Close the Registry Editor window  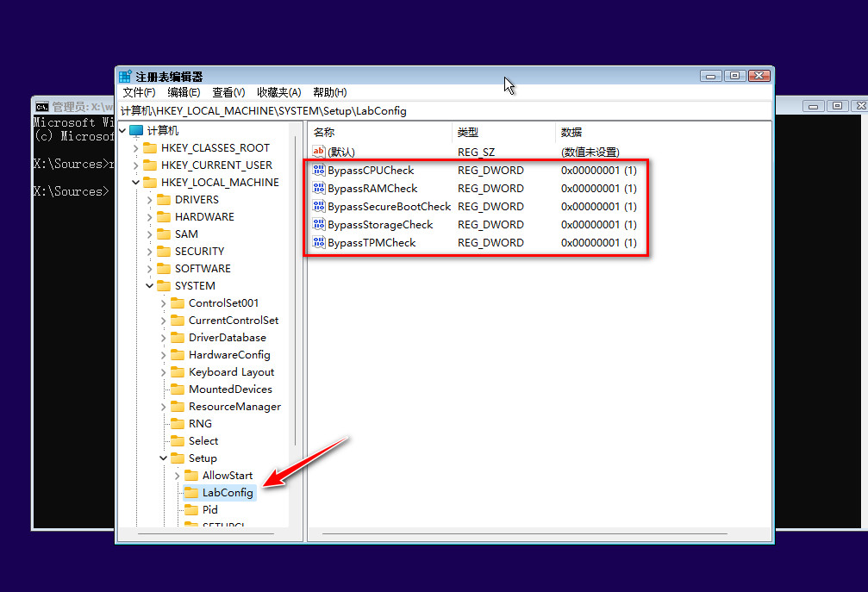point(759,76)
